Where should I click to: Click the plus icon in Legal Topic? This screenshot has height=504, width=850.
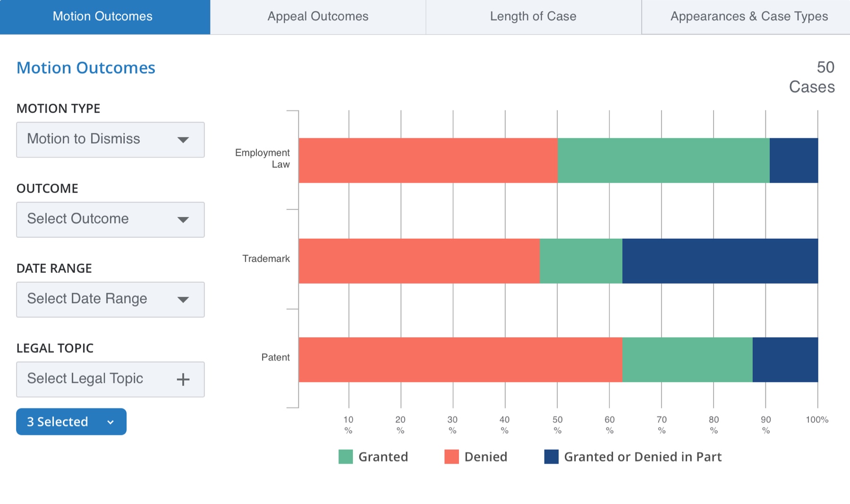coord(183,379)
